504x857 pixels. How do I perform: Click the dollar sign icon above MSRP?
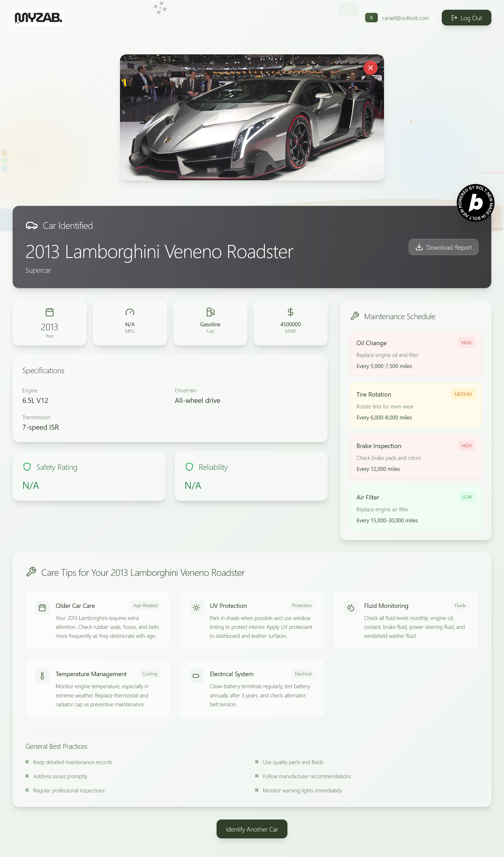(x=290, y=312)
